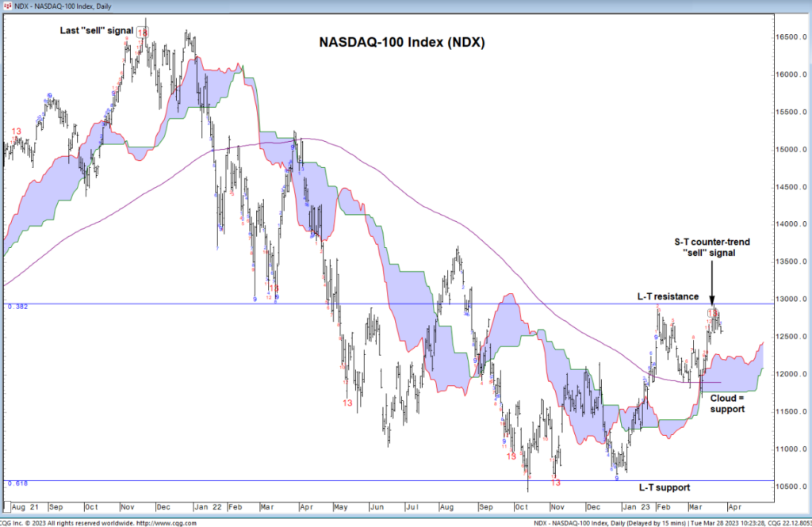812x527 pixels.
Task: Click the 'Tue Mar 28 2023 10:23:28' timestamp
Action: pyautogui.click(x=729, y=523)
